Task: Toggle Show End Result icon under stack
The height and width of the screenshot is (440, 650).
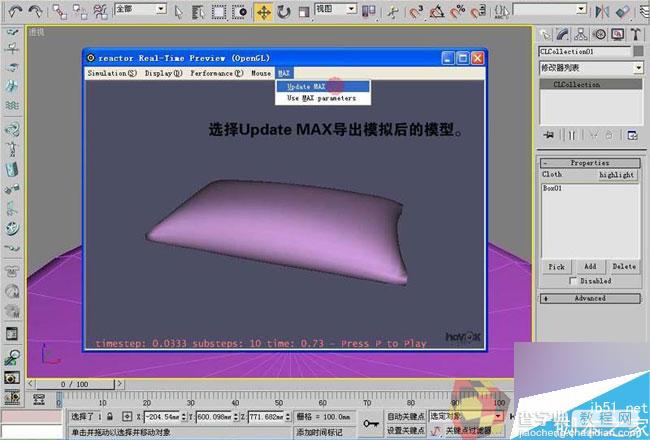Action: [x=572, y=135]
